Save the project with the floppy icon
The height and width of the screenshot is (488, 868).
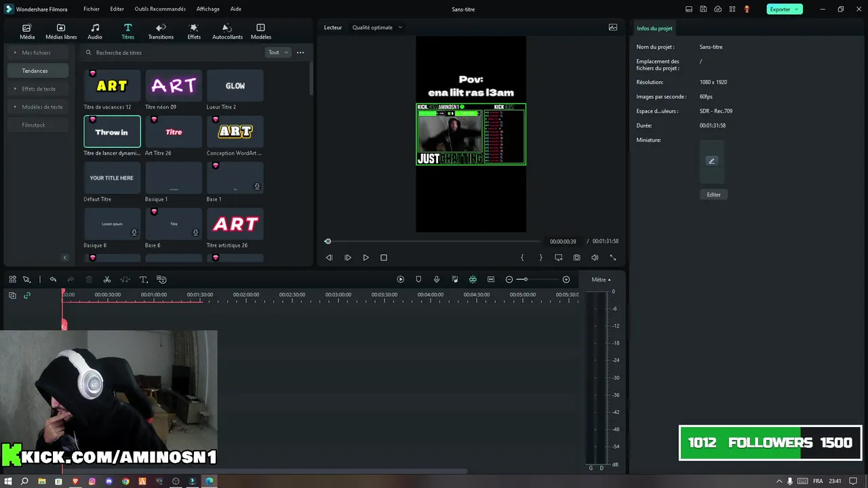point(703,9)
